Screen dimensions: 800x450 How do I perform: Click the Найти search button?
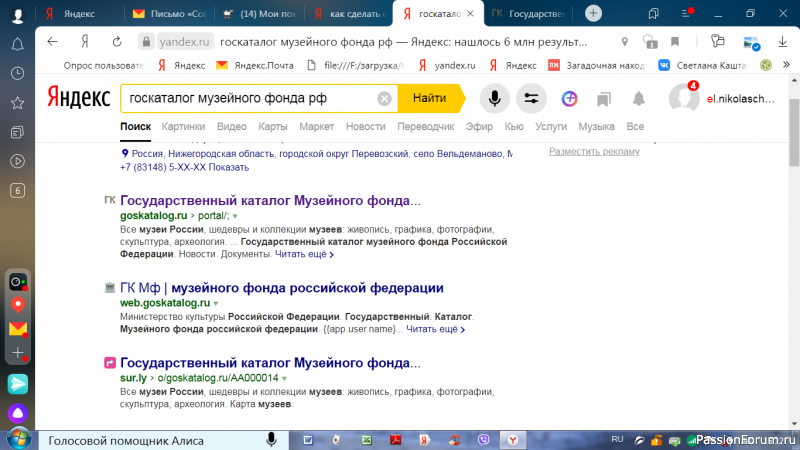(429, 98)
